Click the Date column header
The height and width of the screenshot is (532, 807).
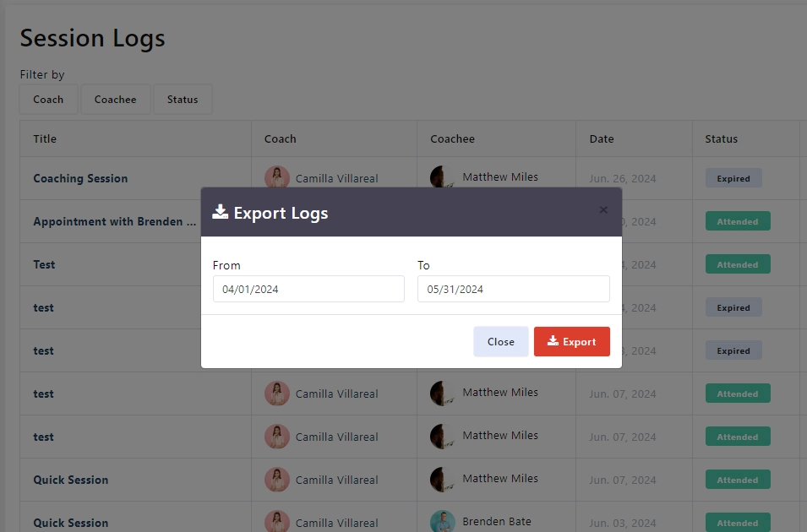pyautogui.click(x=602, y=138)
